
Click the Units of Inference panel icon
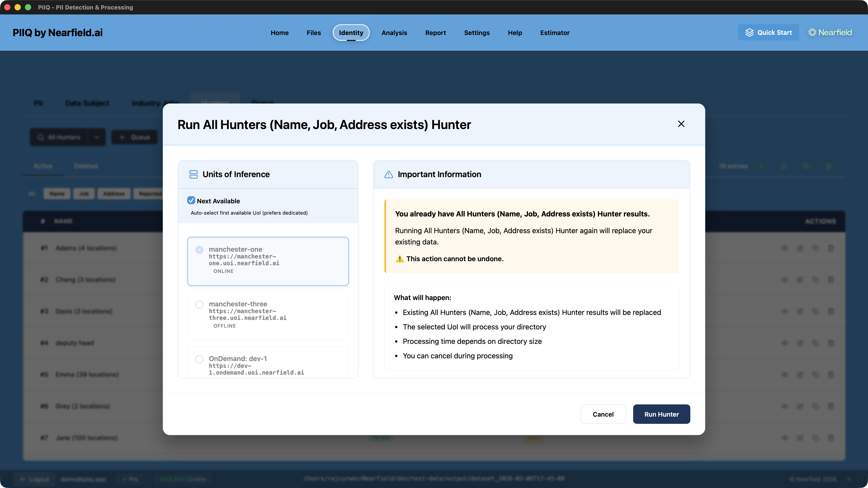193,174
